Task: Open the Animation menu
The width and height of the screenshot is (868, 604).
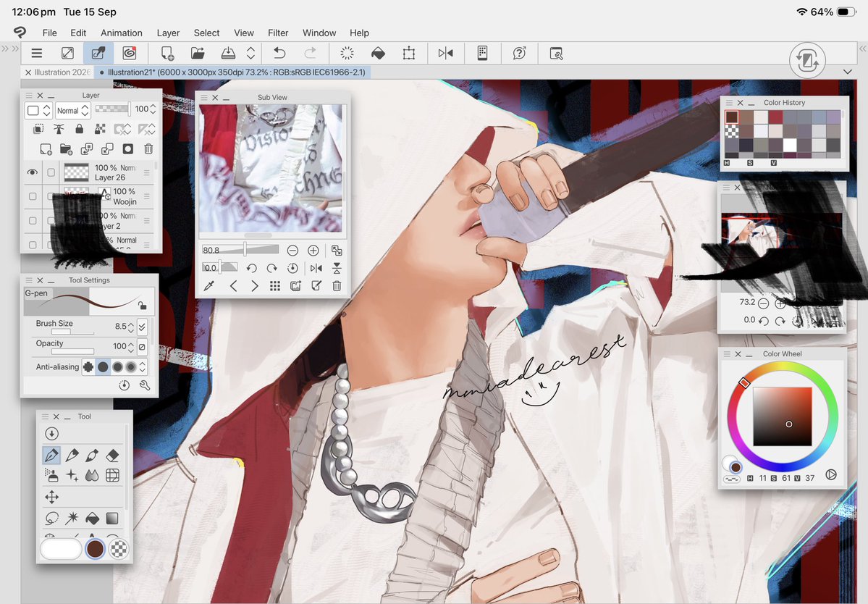Action: click(121, 33)
